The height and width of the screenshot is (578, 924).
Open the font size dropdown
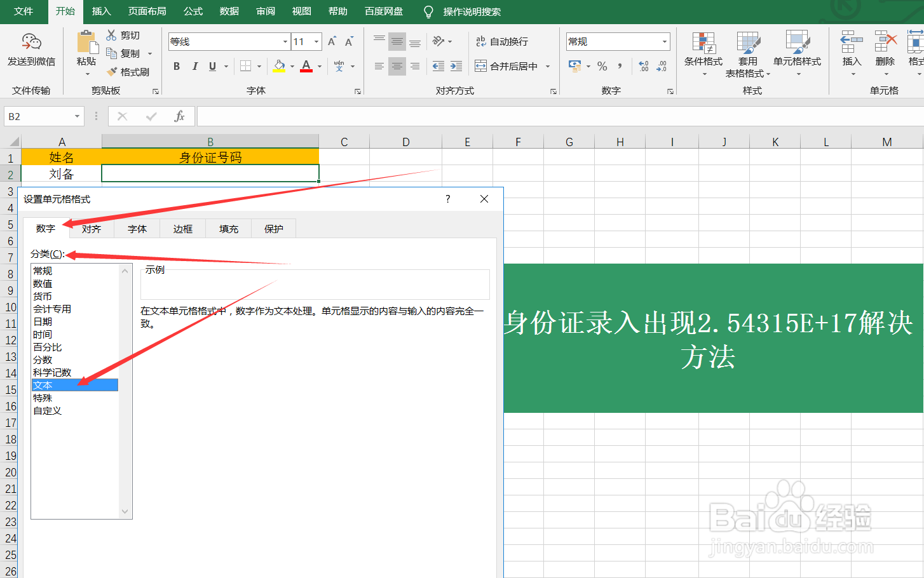[315, 41]
